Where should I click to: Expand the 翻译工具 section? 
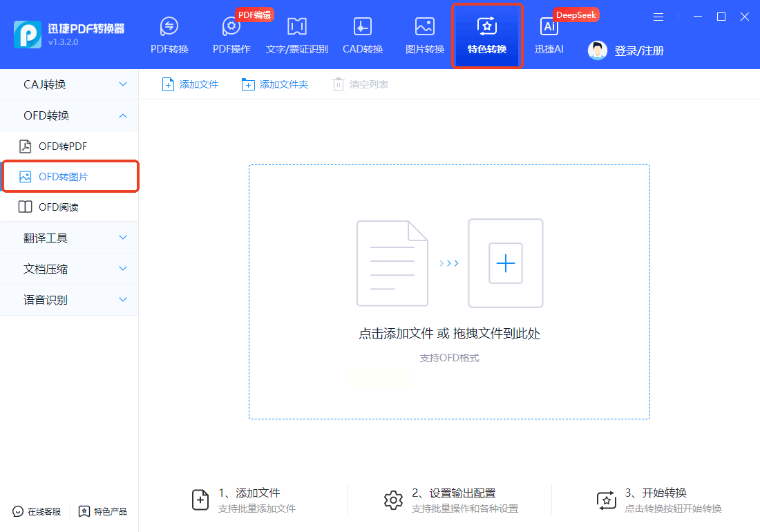69,238
